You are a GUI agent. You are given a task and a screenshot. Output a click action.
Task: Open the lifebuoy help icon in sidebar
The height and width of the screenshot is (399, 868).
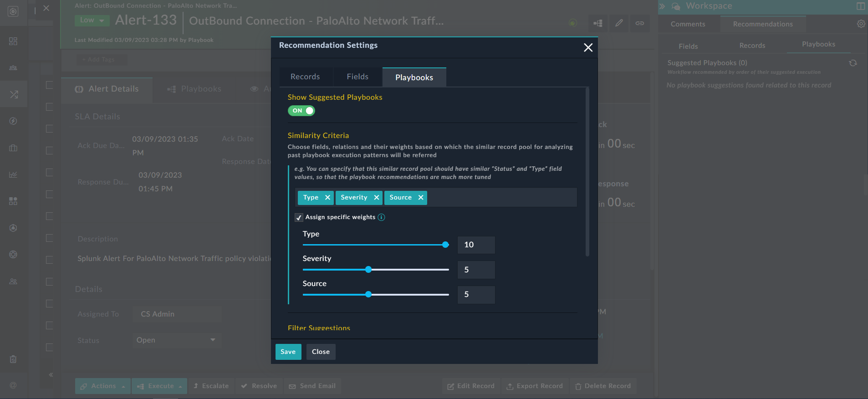[x=13, y=254]
